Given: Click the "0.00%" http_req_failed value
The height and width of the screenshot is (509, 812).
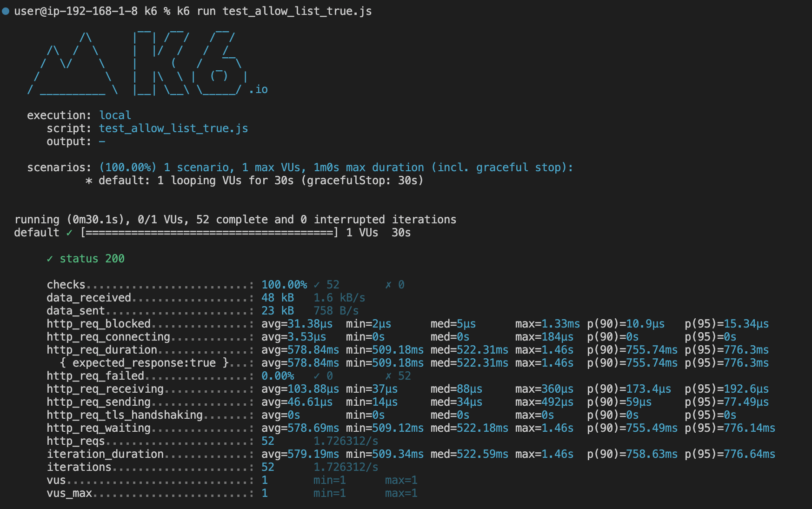Looking at the screenshot, I should pos(278,376).
